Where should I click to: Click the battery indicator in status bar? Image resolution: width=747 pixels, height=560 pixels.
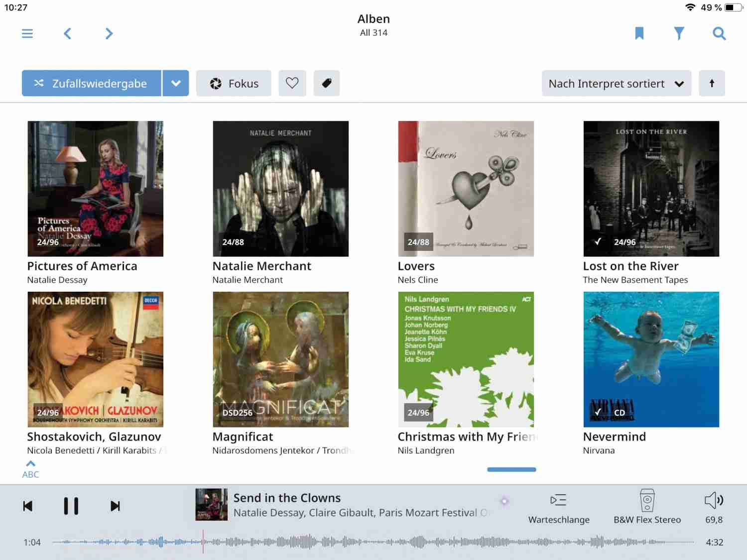coord(734,7)
